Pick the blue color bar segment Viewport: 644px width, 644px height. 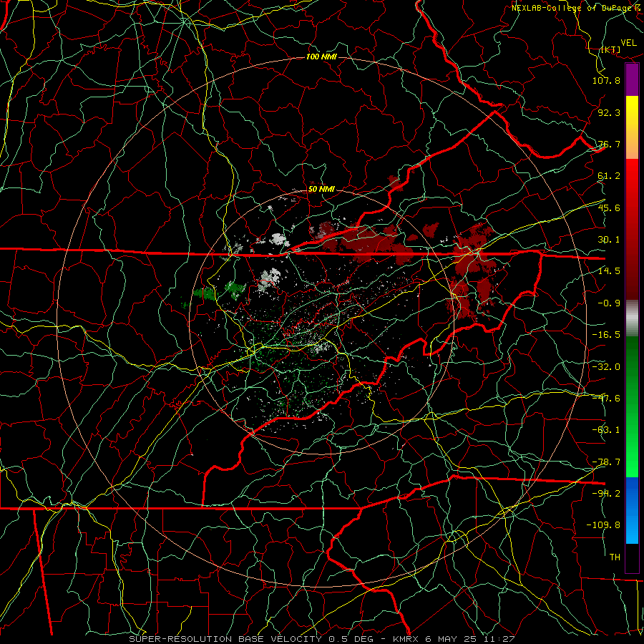[632, 510]
